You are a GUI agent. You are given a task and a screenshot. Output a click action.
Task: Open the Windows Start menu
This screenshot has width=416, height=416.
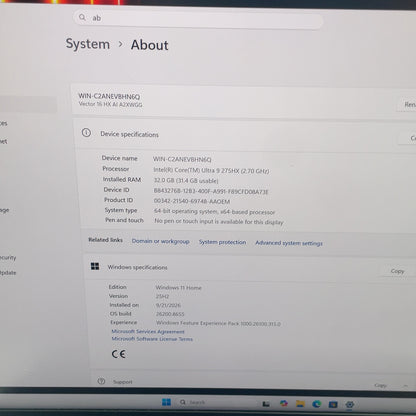[166, 402]
